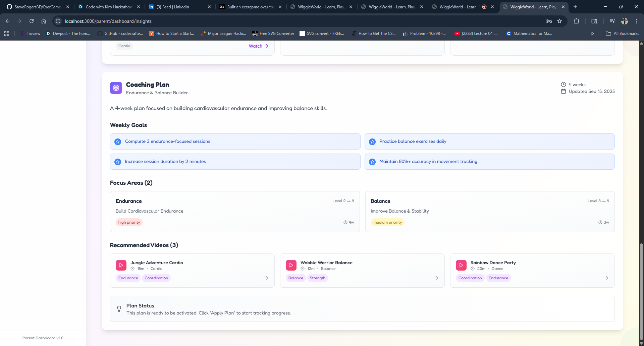644x346 pixels.
Task: Open the Problem - 1689B bookmark
Action: [424, 34]
